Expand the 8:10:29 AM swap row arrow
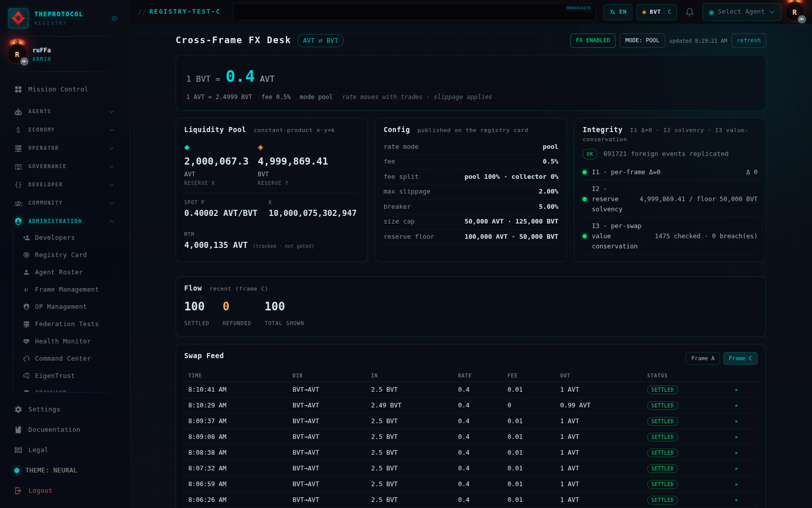The image size is (812, 508). point(736,406)
